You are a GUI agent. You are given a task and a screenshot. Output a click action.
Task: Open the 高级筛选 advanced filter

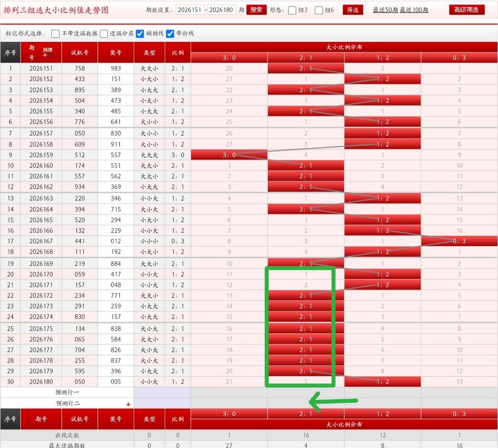pyautogui.click(x=467, y=10)
